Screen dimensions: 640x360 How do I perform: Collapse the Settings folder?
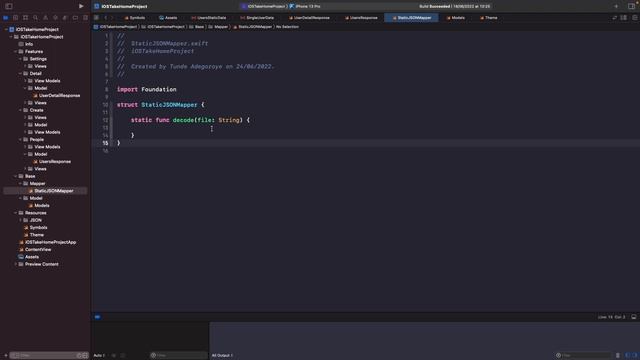pos(20,59)
